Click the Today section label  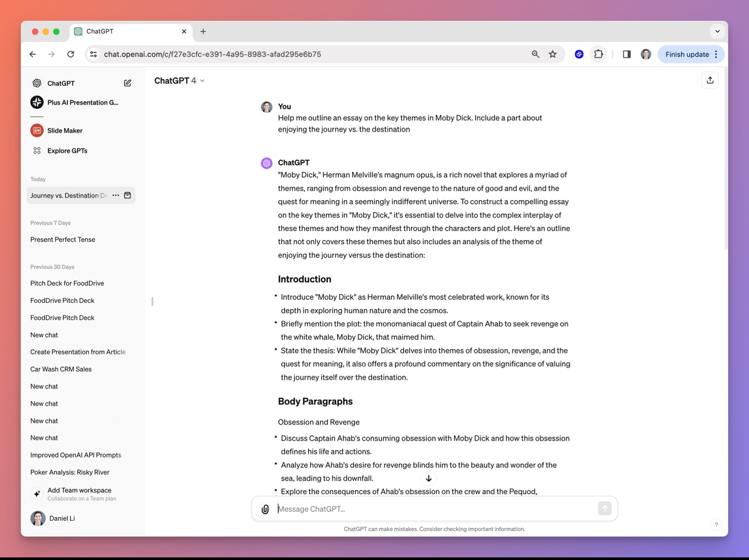pos(38,179)
